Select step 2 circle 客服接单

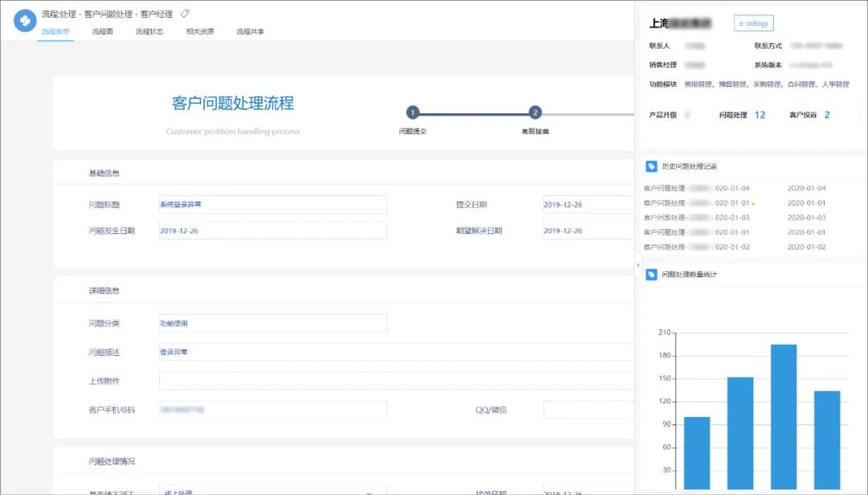click(x=534, y=112)
